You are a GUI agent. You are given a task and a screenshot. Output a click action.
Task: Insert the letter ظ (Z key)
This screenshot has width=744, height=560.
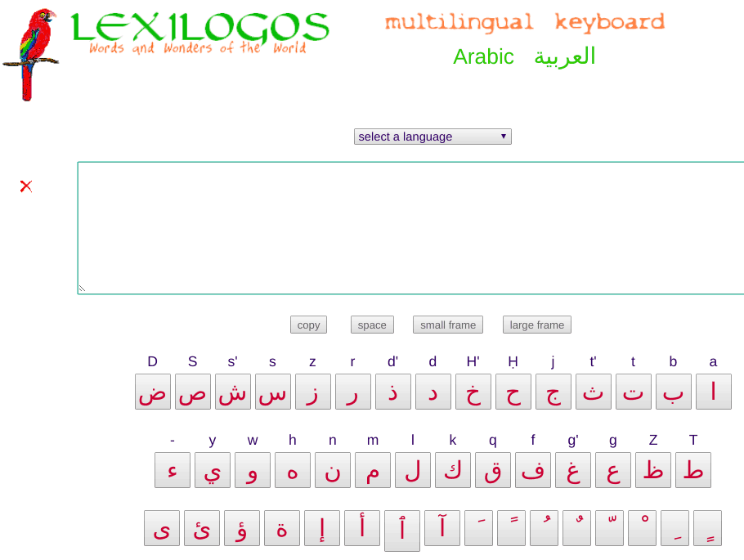(x=653, y=470)
